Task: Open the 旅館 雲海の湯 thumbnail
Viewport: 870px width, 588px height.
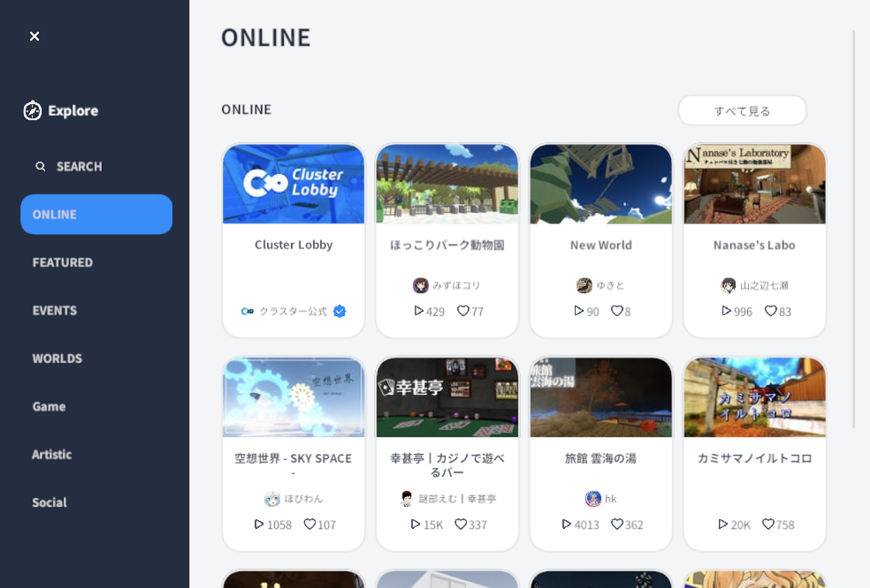Action: pos(601,397)
